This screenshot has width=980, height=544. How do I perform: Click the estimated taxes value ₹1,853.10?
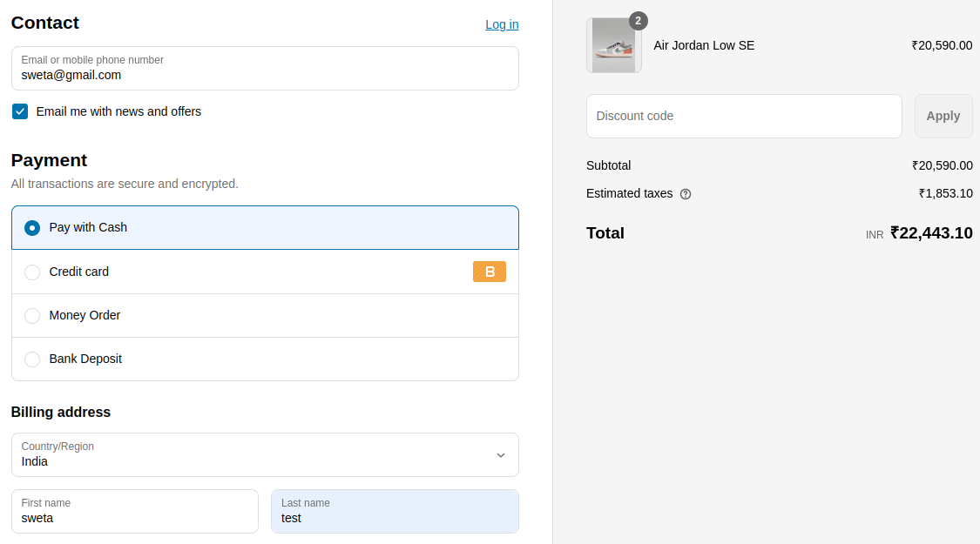[x=946, y=193]
